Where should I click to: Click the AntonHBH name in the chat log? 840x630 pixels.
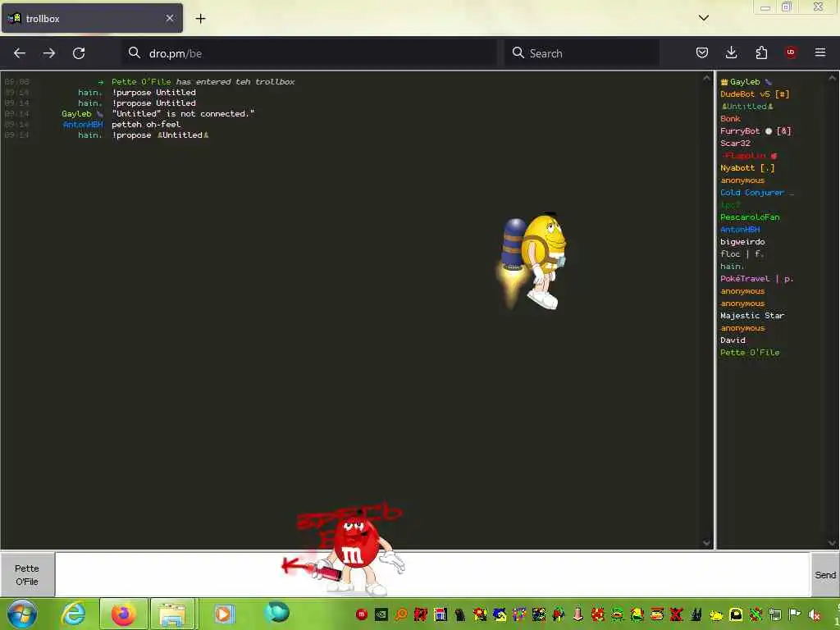pyautogui.click(x=83, y=125)
